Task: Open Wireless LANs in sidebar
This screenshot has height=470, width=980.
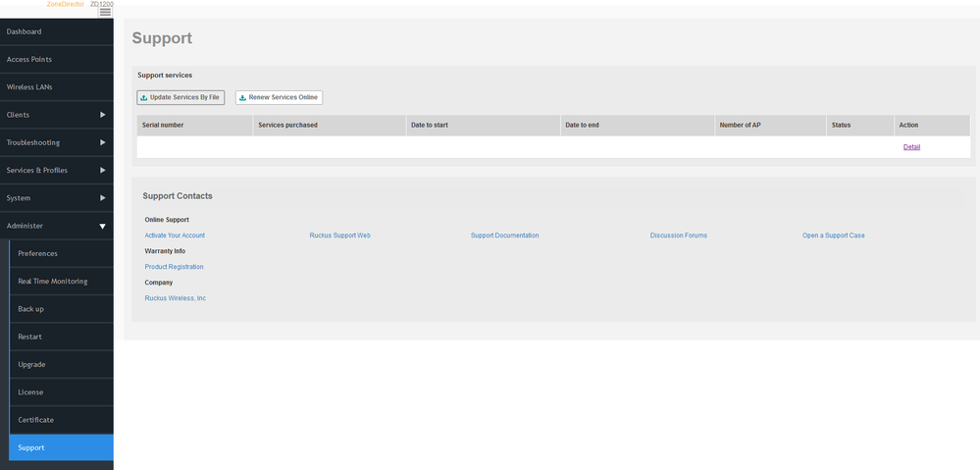Action: coord(29,86)
